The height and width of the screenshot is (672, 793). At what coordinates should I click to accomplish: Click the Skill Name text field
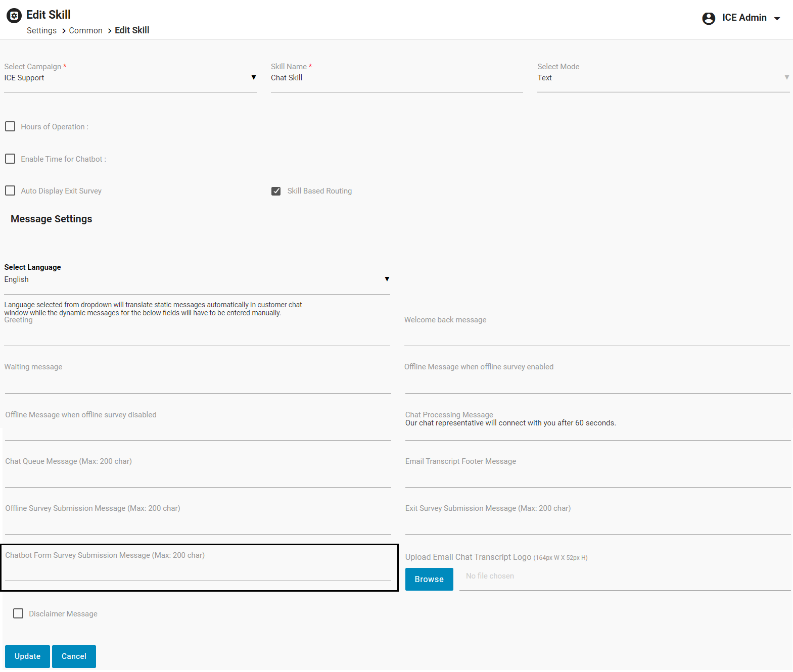coord(396,78)
